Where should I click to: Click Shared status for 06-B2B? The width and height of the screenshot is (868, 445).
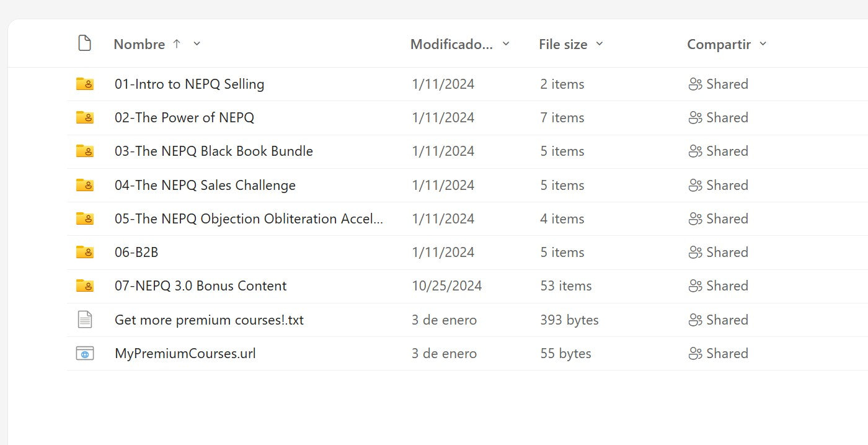coord(727,252)
